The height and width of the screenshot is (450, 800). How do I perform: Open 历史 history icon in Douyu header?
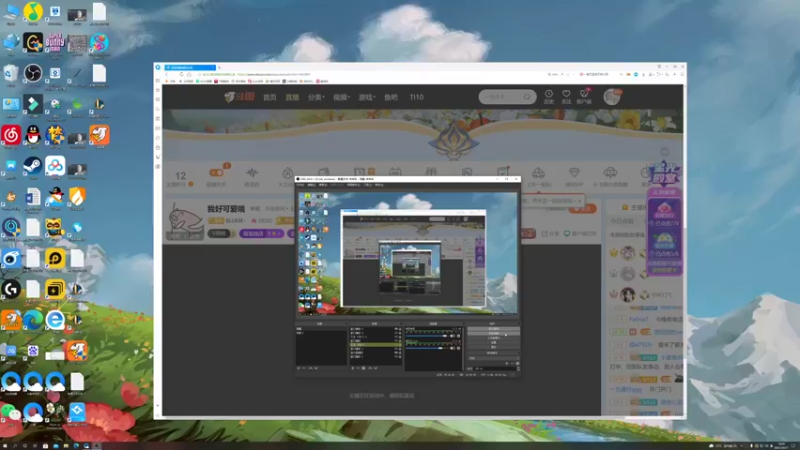point(548,96)
